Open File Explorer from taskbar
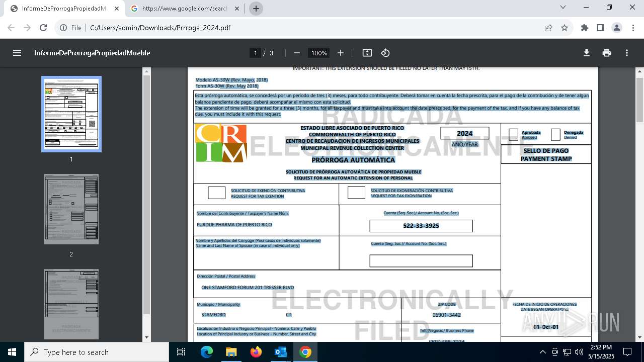Viewport: 644px width, 362px height. point(231,352)
